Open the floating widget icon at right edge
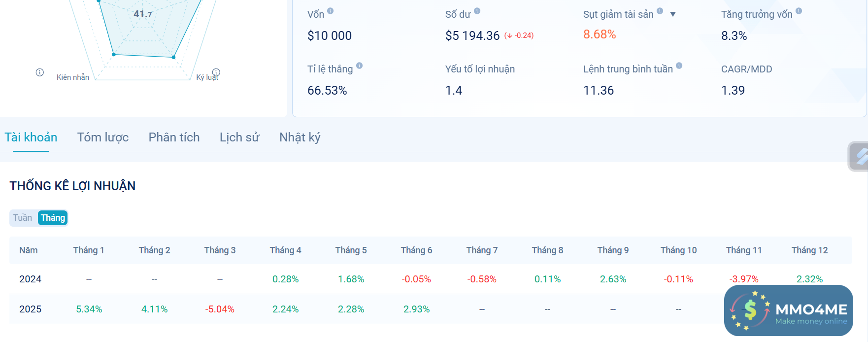Image resolution: width=868 pixels, height=342 pixels. tap(860, 157)
